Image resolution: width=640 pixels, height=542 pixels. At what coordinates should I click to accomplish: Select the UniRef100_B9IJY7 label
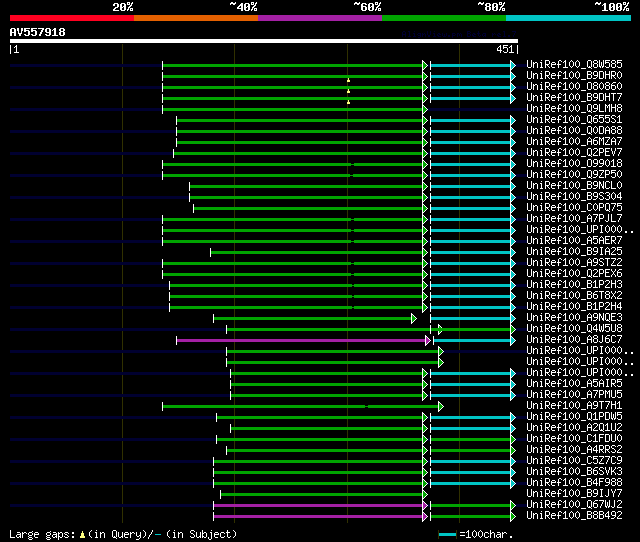(x=574, y=494)
